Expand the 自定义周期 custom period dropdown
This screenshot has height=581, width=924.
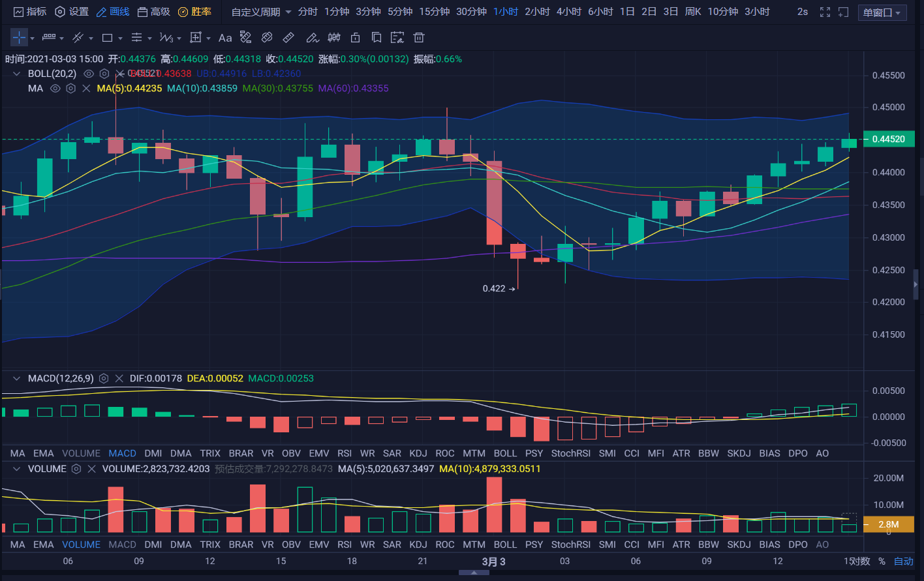[261, 12]
